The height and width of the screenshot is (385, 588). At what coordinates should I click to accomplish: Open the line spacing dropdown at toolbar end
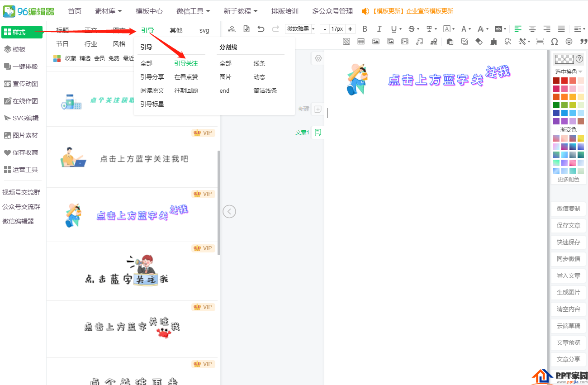tap(579, 29)
